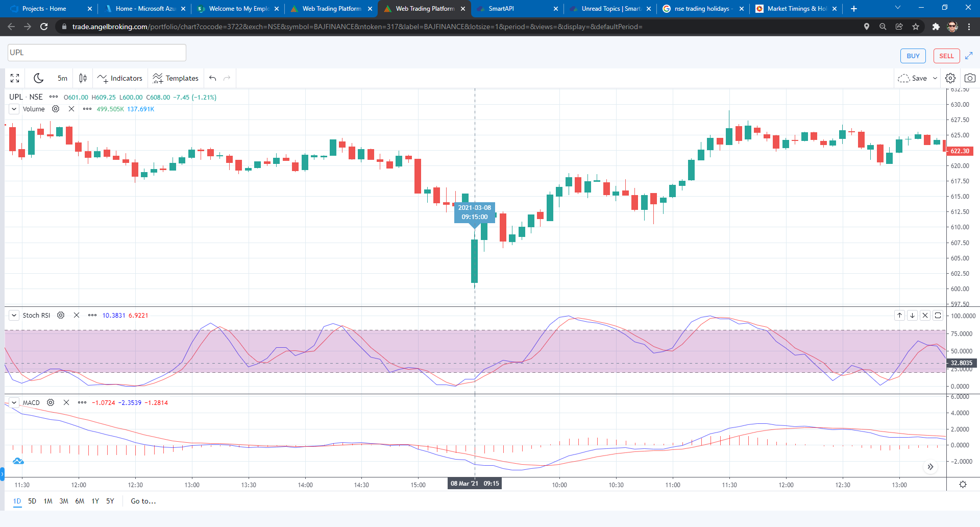This screenshot has width=980, height=527.
Task: Select the 1Y range
Action: point(95,501)
